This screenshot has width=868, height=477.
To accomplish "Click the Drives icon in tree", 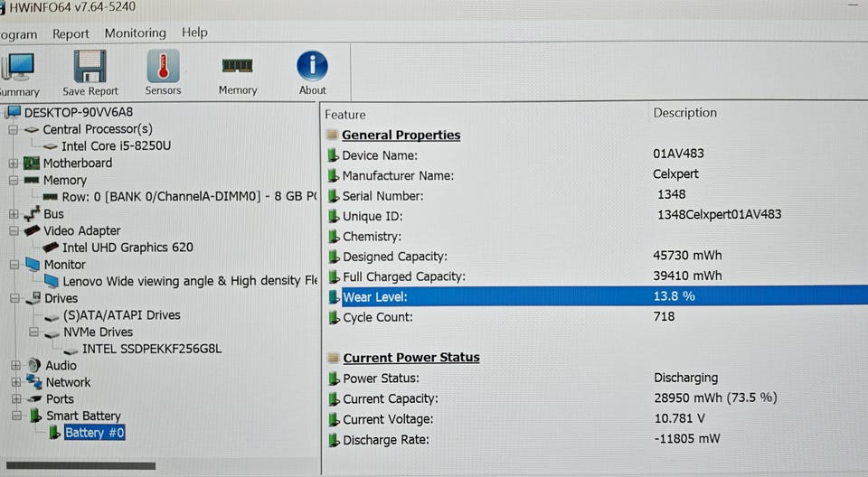I will [x=34, y=298].
